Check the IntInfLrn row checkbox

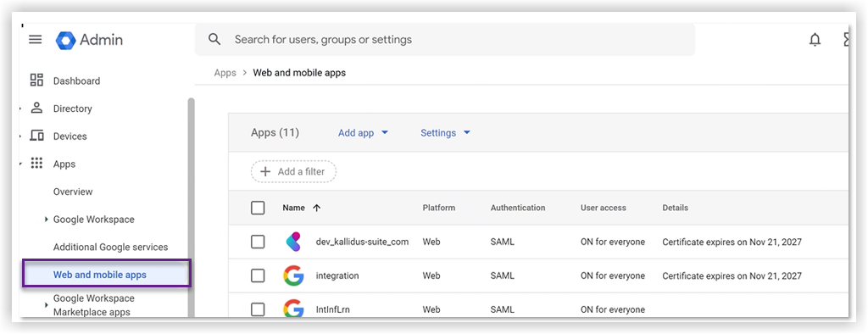point(258,309)
